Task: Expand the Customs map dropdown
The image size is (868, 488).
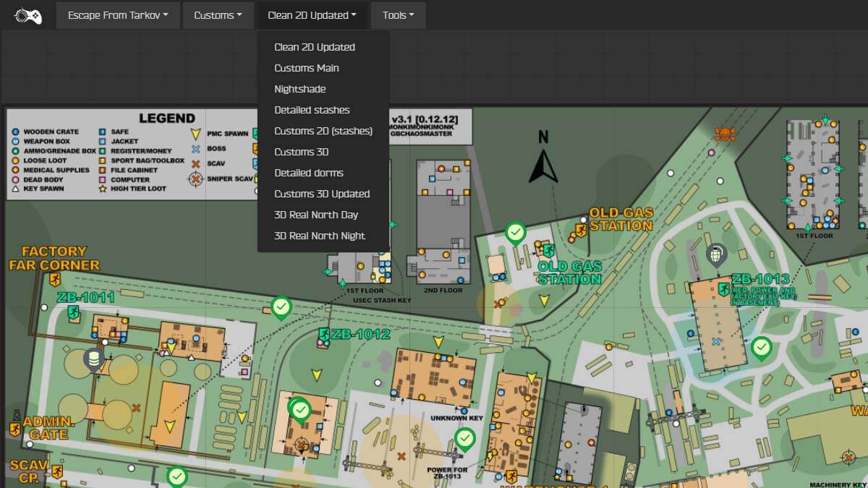Action: click(x=218, y=15)
